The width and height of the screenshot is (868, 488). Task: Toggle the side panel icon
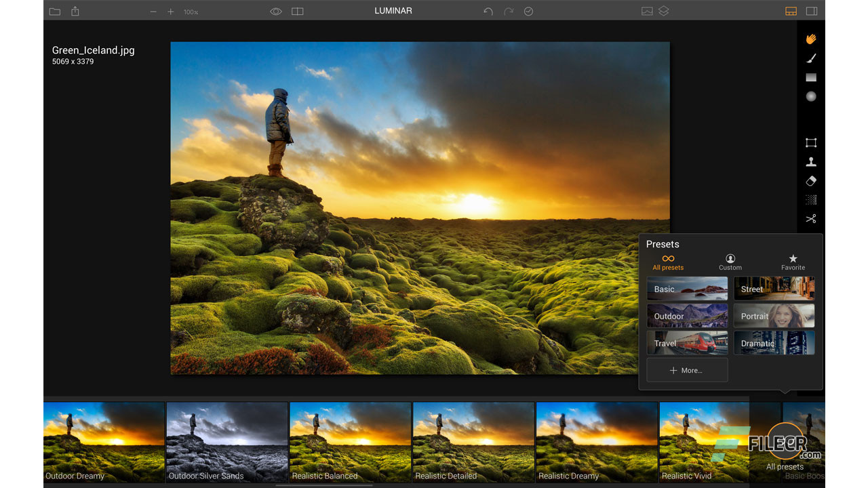point(812,12)
